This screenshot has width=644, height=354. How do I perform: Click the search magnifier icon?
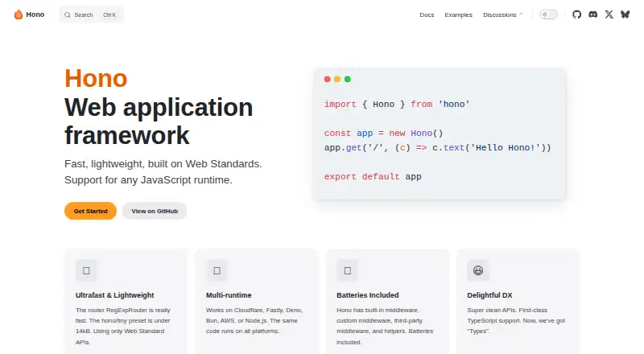pyautogui.click(x=68, y=14)
